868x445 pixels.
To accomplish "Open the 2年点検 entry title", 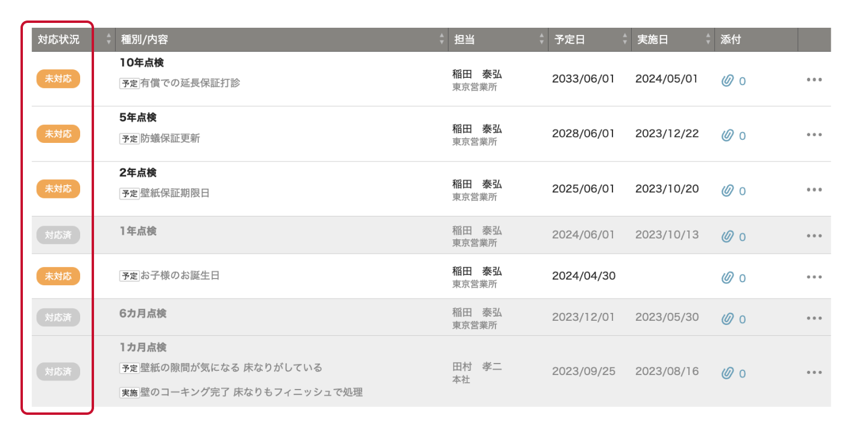I will 138,173.
